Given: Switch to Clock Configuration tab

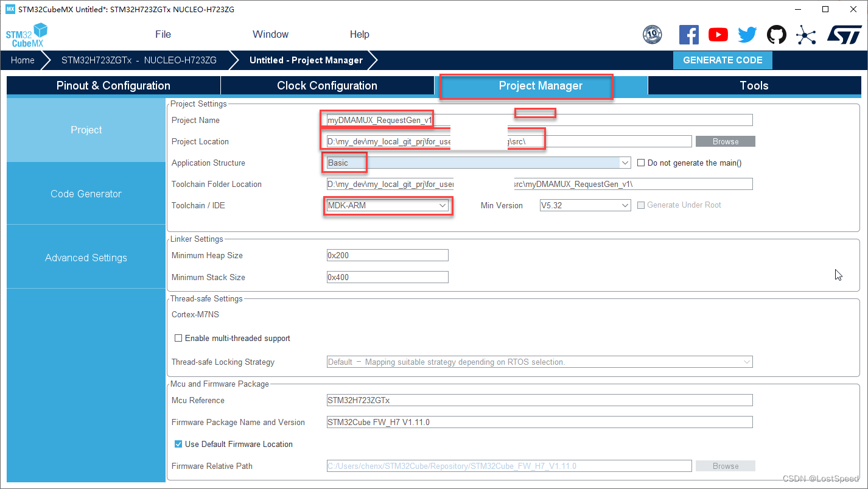Looking at the screenshot, I should click(x=327, y=86).
